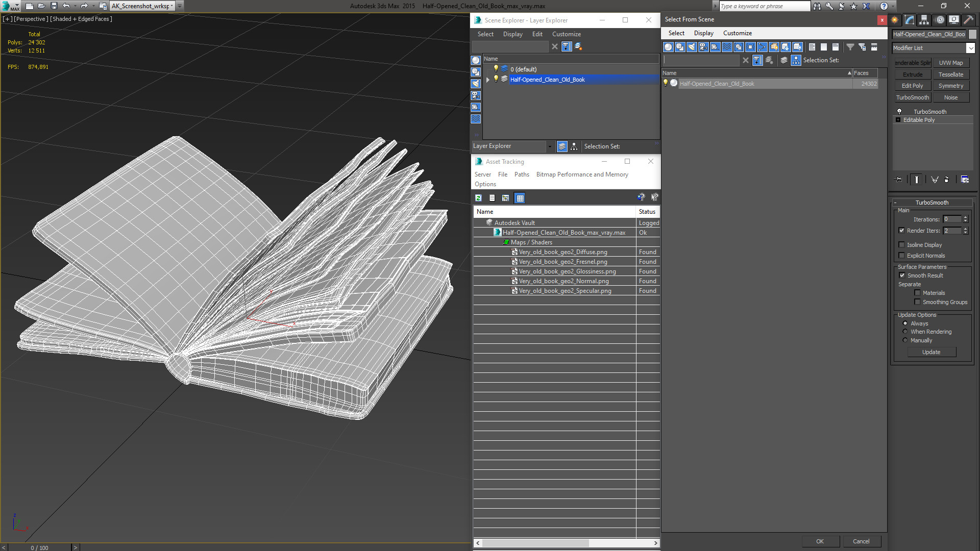Click the Update button in TurboSmooth
The height and width of the screenshot is (551, 980).
click(x=931, y=352)
